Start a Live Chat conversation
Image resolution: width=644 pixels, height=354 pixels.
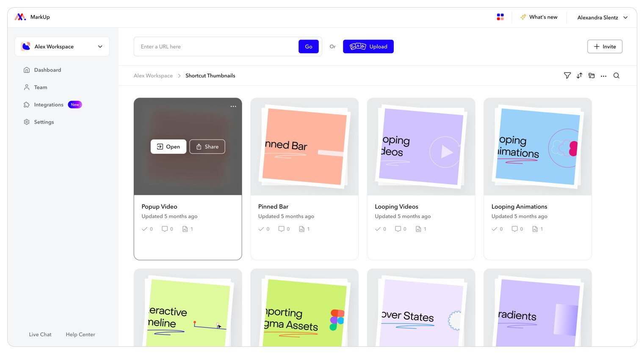pos(40,334)
